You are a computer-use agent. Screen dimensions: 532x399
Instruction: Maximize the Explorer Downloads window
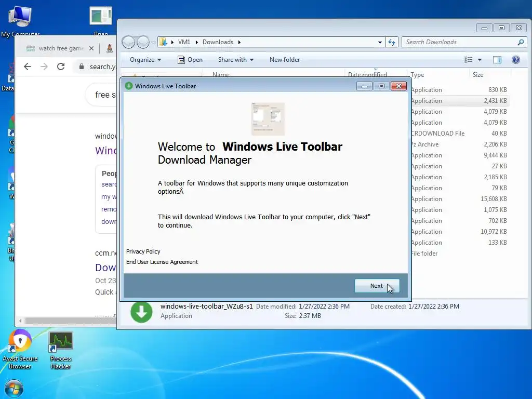[x=501, y=28]
